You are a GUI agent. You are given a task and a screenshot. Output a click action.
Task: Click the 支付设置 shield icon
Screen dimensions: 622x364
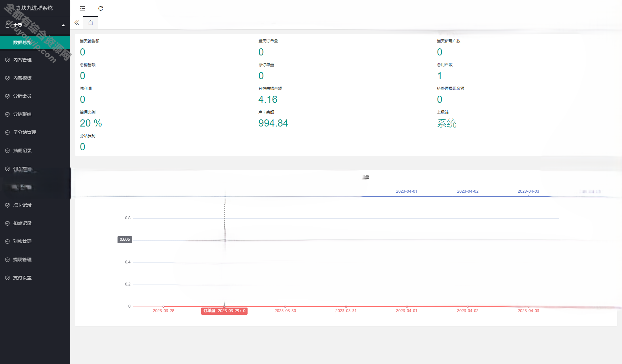(x=7, y=278)
